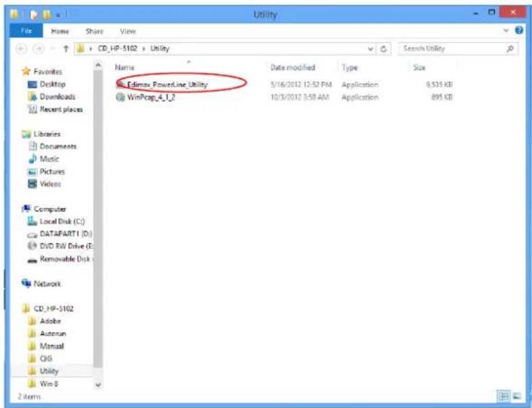Click the WinPcap_4_1_2 application icon
532x408 pixels.
pyautogui.click(x=120, y=97)
